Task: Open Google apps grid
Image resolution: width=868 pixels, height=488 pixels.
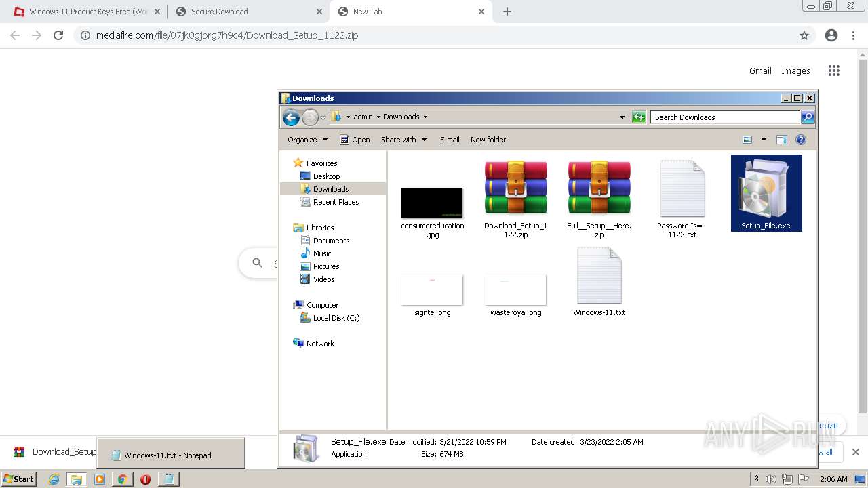Action: point(834,70)
